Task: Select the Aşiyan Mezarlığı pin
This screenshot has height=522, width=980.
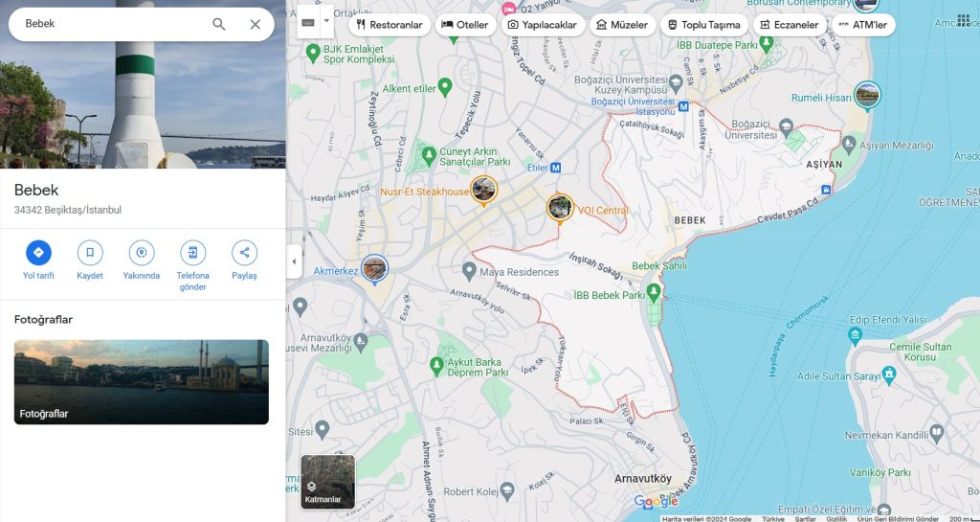Action: [x=849, y=145]
